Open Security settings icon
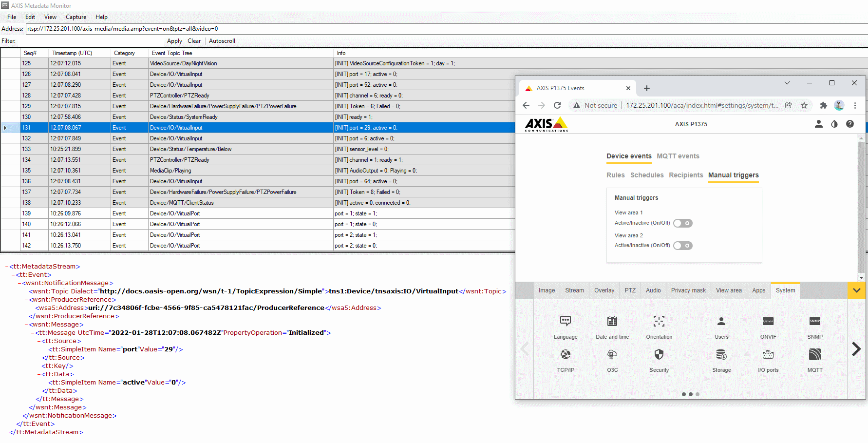Screen dimensions: 868x443 [659, 354]
